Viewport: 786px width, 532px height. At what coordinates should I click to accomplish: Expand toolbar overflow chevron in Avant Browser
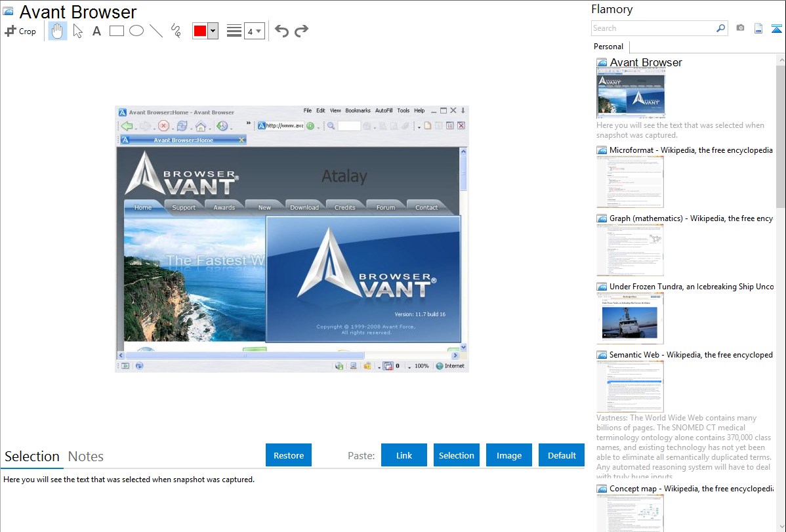[248, 123]
